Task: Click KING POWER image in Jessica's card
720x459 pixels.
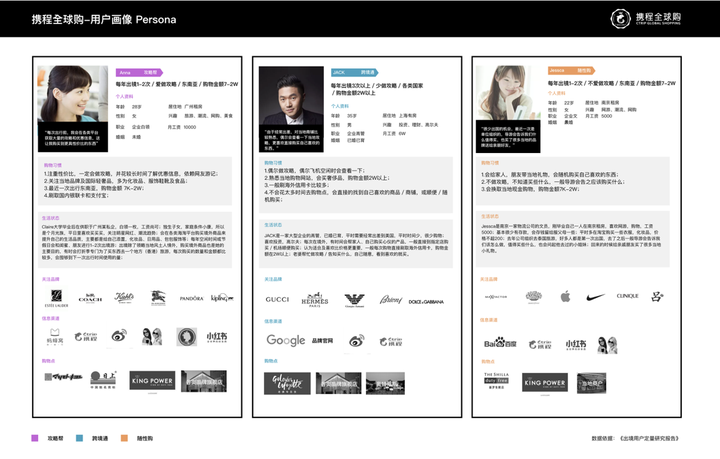Action: (545, 382)
